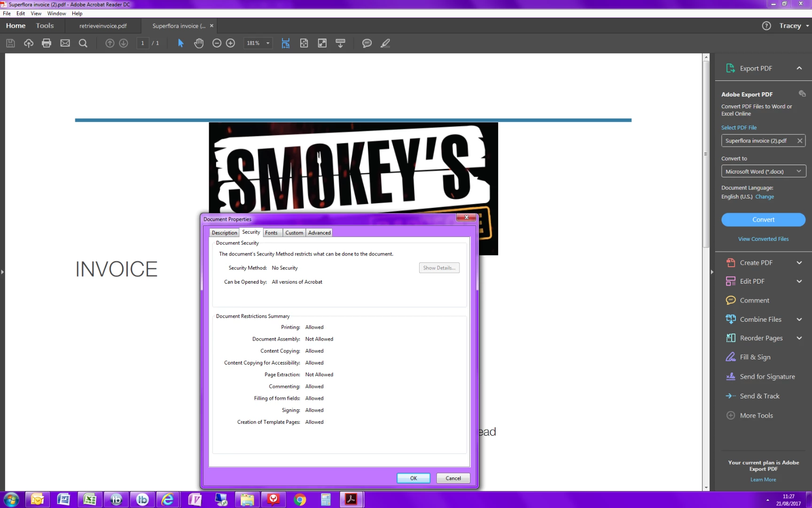Click the search magnifier icon
Screen dimensions: 812x508
[83, 43]
